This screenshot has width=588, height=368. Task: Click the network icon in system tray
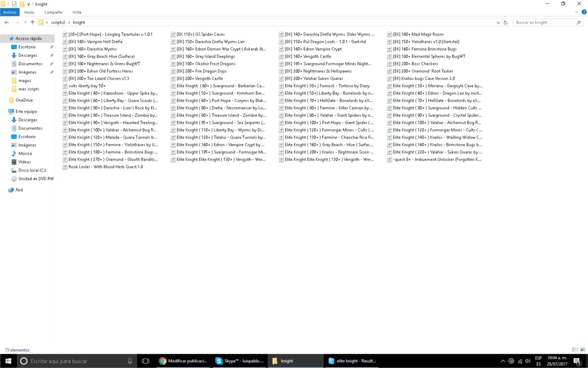click(x=520, y=361)
